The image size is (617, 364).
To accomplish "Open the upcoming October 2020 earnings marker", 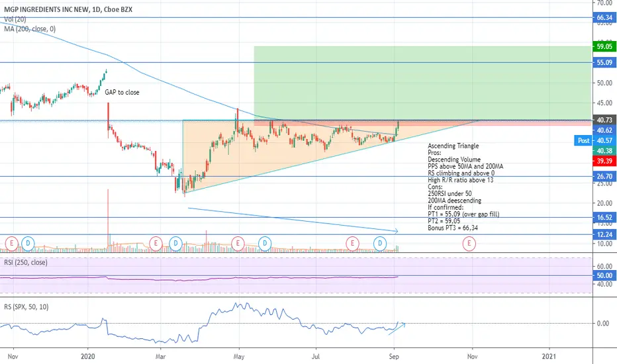I will (x=469, y=244).
